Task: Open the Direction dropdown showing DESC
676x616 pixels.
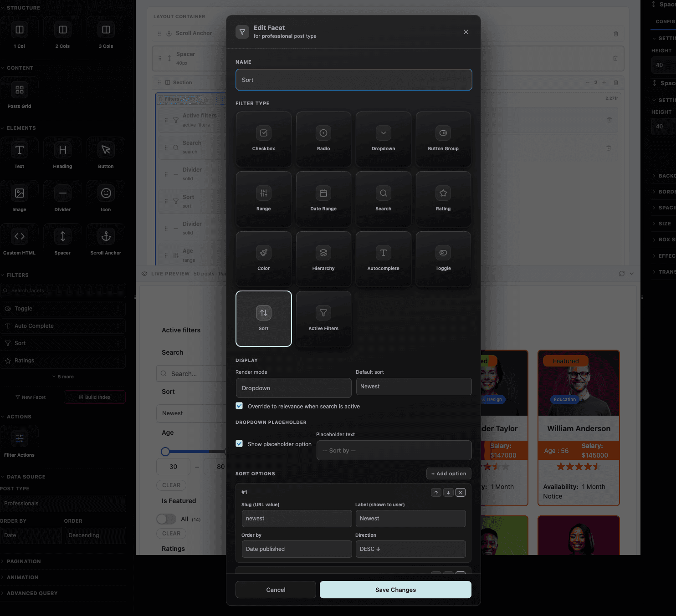Action: click(x=410, y=549)
